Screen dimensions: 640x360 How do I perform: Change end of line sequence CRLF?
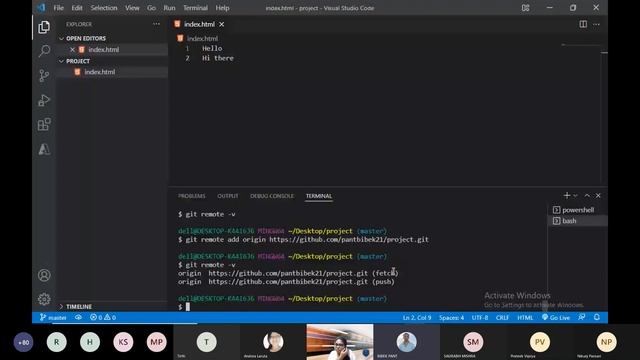tap(502, 318)
